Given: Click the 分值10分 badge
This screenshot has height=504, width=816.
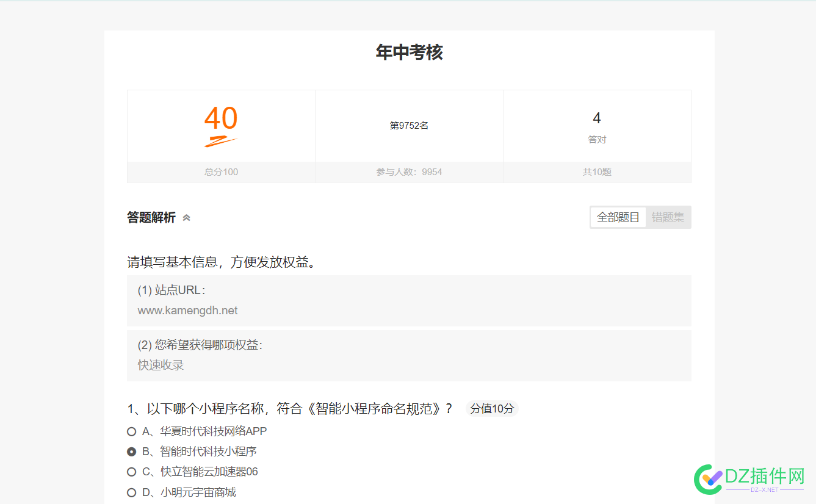Looking at the screenshot, I should [492, 409].
